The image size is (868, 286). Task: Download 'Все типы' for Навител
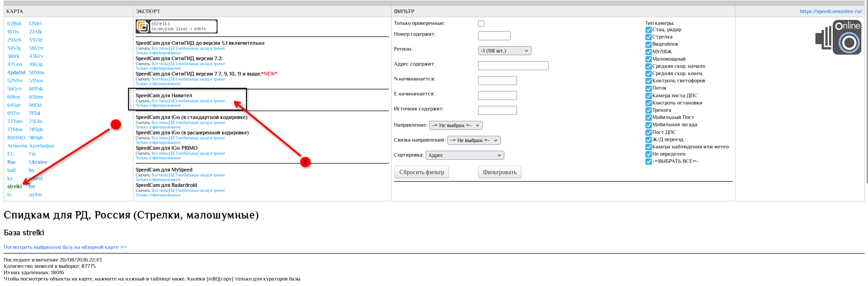(x=160, y=101)
